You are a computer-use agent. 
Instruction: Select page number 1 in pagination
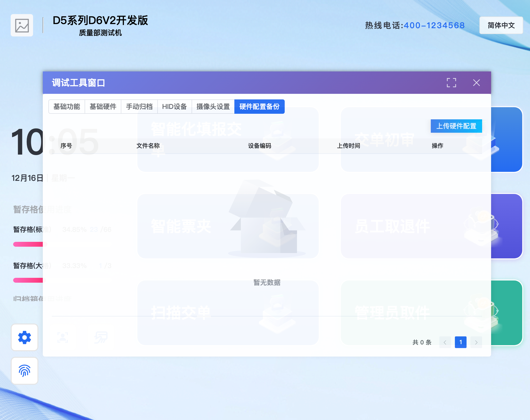pos(460,342)
